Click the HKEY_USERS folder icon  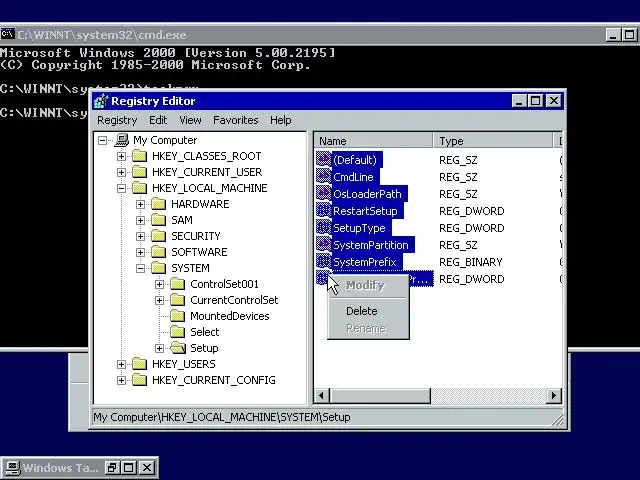[x=140, y=364]
